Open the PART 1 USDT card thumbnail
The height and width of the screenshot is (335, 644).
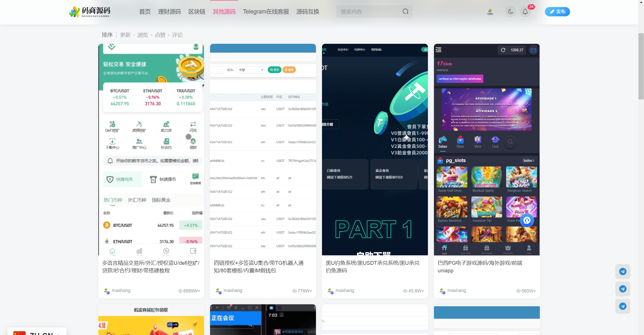[375, 150]
